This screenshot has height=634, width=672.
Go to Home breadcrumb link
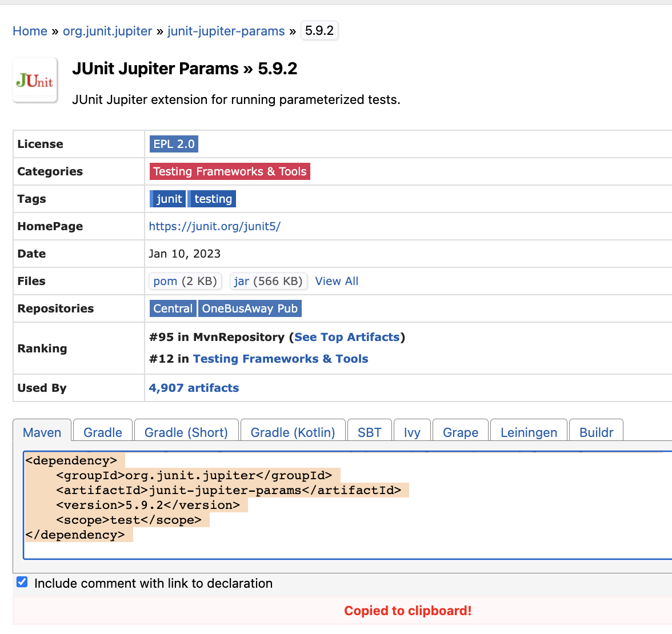[x=30, y=31]
